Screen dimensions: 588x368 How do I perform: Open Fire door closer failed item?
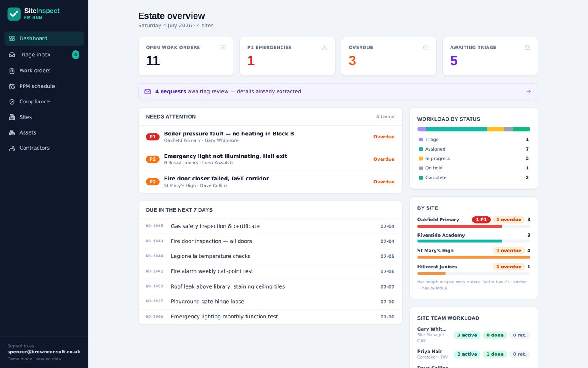click(270, 182)
